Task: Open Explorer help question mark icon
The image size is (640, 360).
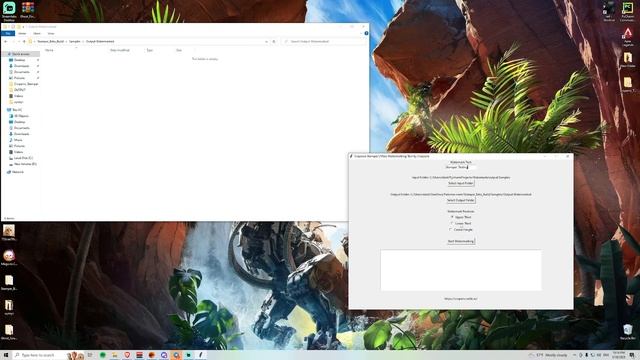Action: (366, 33)
